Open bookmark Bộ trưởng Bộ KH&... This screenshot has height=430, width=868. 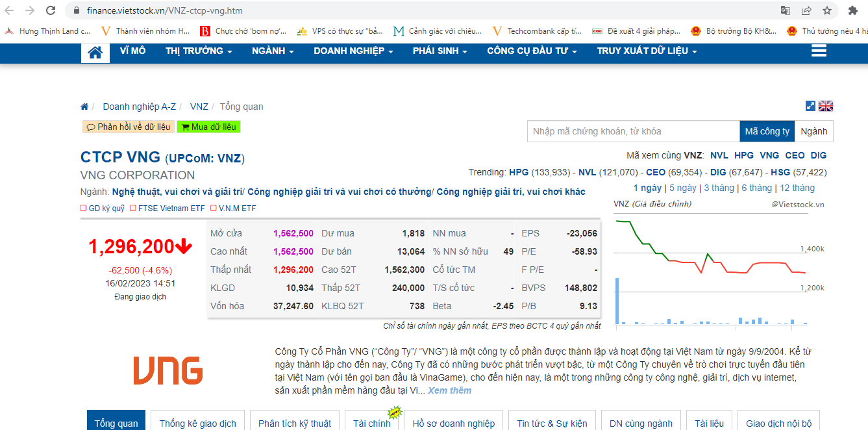[734, 31]
